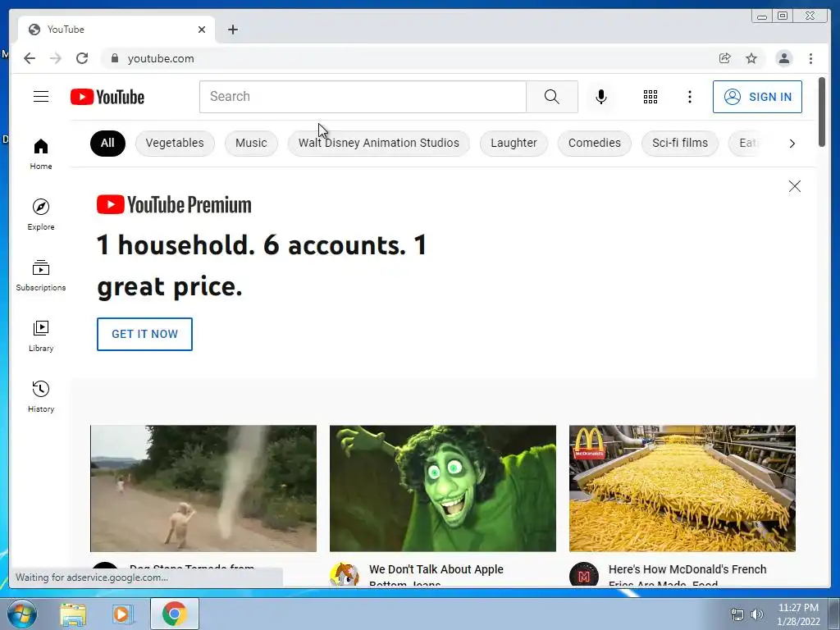Dismiss the YouTube Premium banner
Image resolution: width=840 pixels, height=630 pixels.
coord(794,186)
